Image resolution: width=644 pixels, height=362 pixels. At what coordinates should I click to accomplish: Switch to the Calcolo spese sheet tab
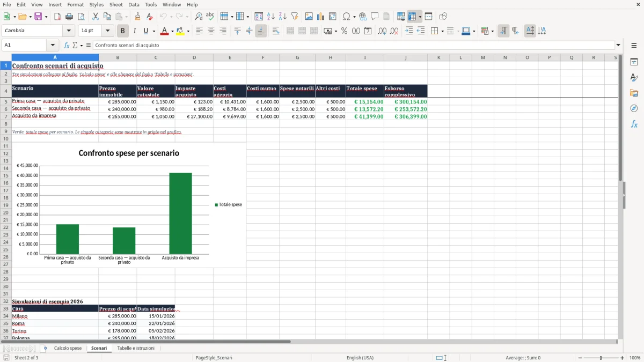coord(68,348)
